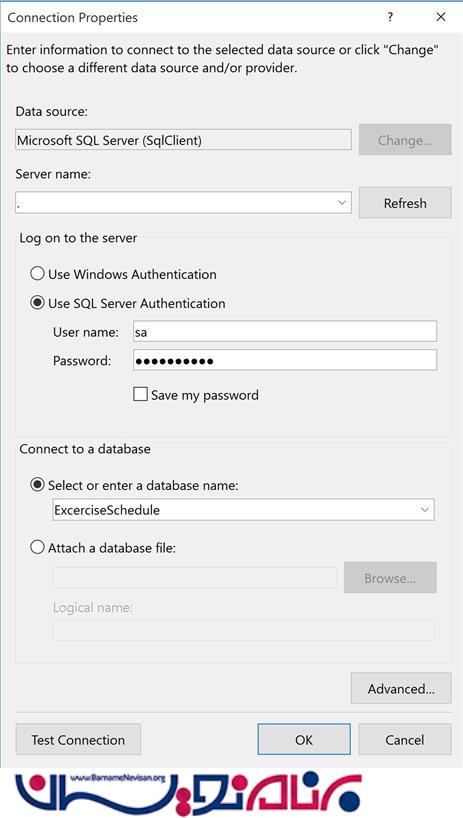Enable Save my password checkbox
Viewport: 463px width, 818px height.
click(x=140, y=394)
